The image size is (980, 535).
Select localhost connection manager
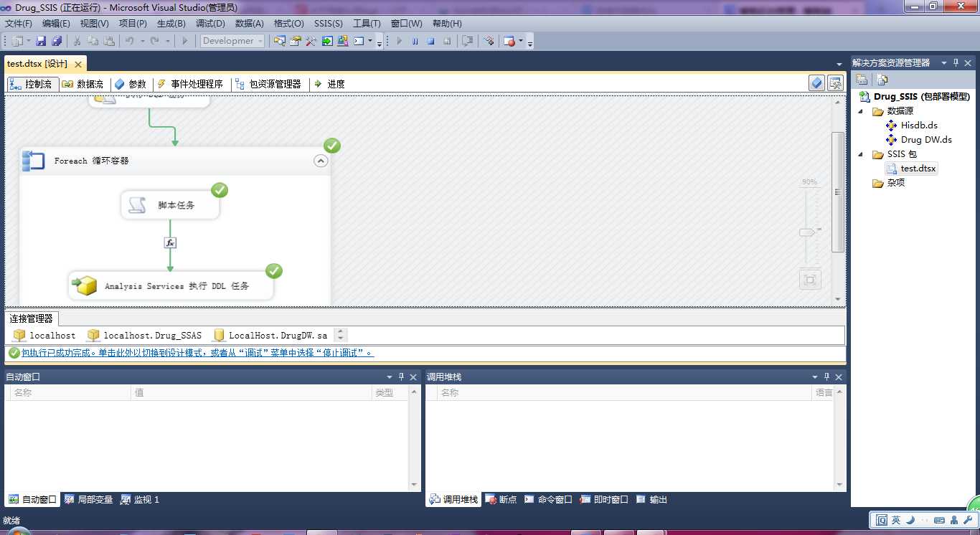coord(44,335)
